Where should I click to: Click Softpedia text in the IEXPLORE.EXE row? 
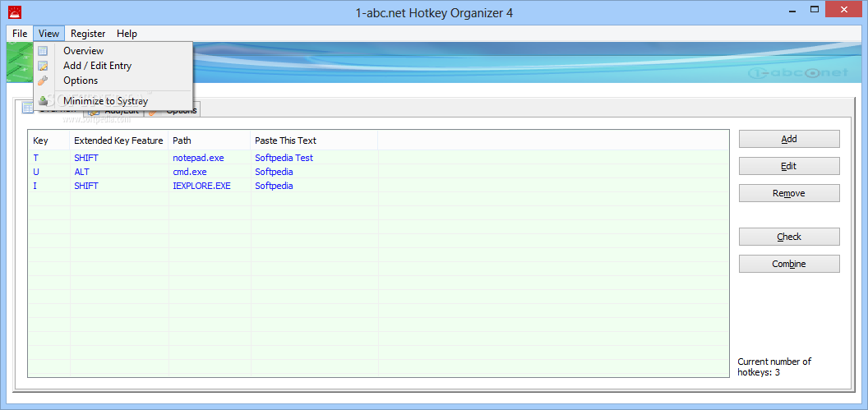pyautogui.click(x=274, y=186)
